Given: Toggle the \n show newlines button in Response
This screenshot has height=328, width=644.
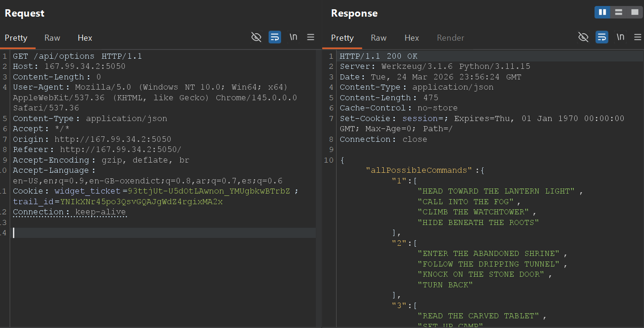Looking at the screenshot, I should click(x=620, y=37).
